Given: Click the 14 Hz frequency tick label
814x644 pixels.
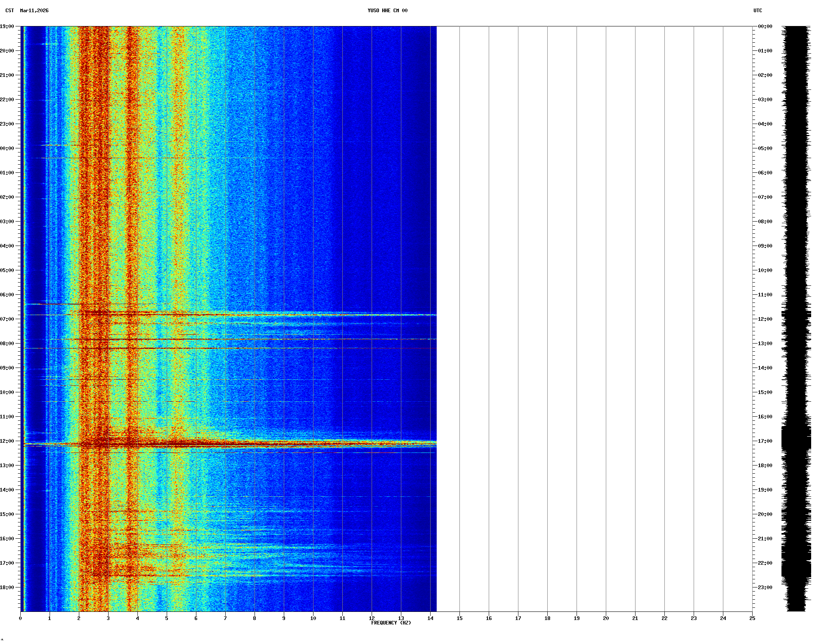Looking at the screenshot, I should 430,618.
